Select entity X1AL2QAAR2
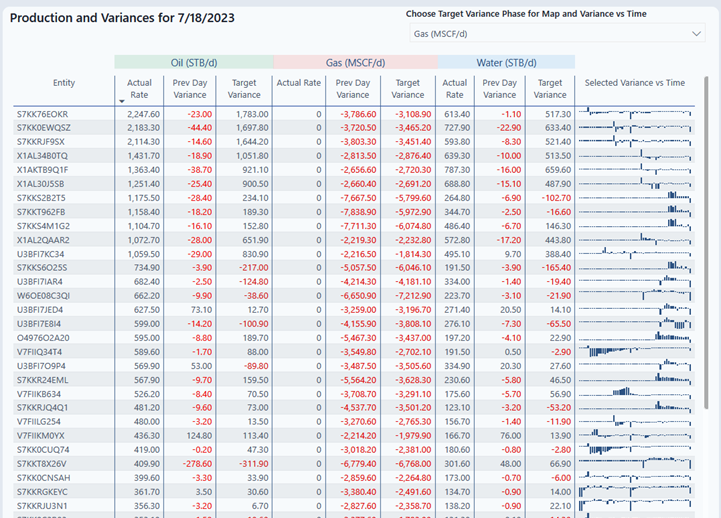Viewport: 721px width, 518px height. [x=43, y=240]
